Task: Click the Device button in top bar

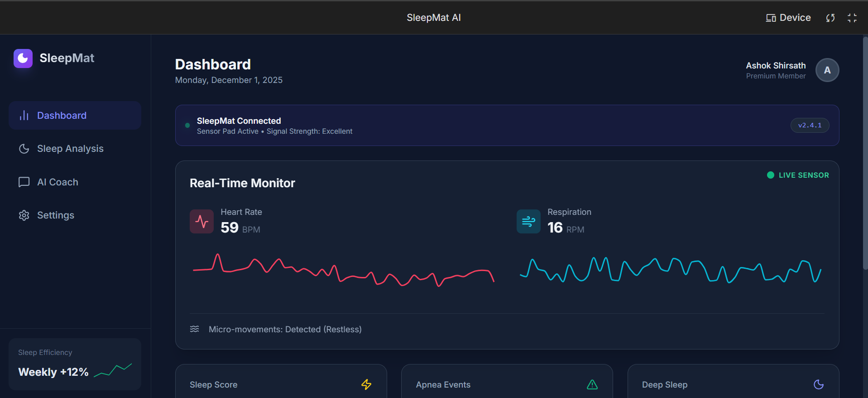Action: click(788, 18)
